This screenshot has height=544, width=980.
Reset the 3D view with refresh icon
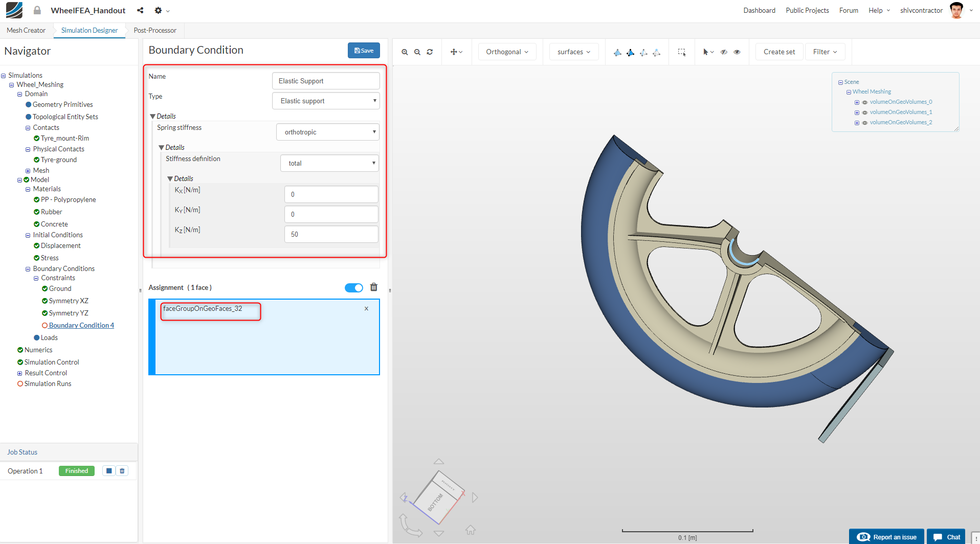(x=430, y=52)
